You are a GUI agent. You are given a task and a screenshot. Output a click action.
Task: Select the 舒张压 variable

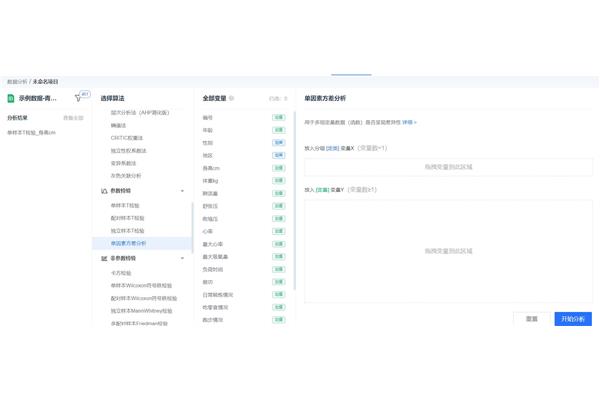click(x=210, y=206)
